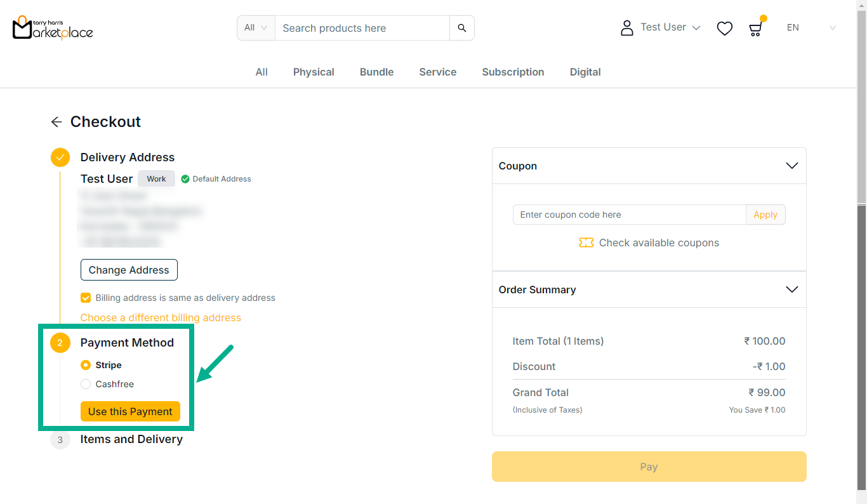Click the coupon code input field
Viewport: 867px width, 504px height.
tap(629, 215)
